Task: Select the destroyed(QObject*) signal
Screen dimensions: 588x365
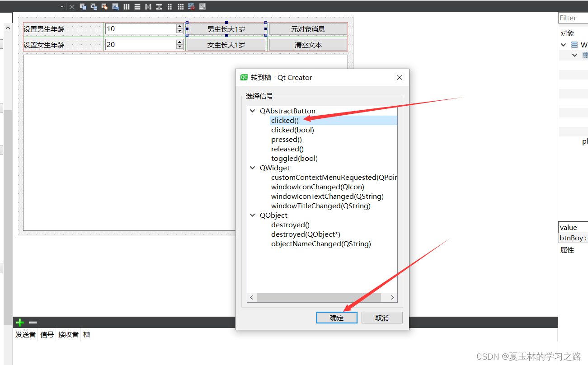Action: pyautogui.click(x=306, y=234)
